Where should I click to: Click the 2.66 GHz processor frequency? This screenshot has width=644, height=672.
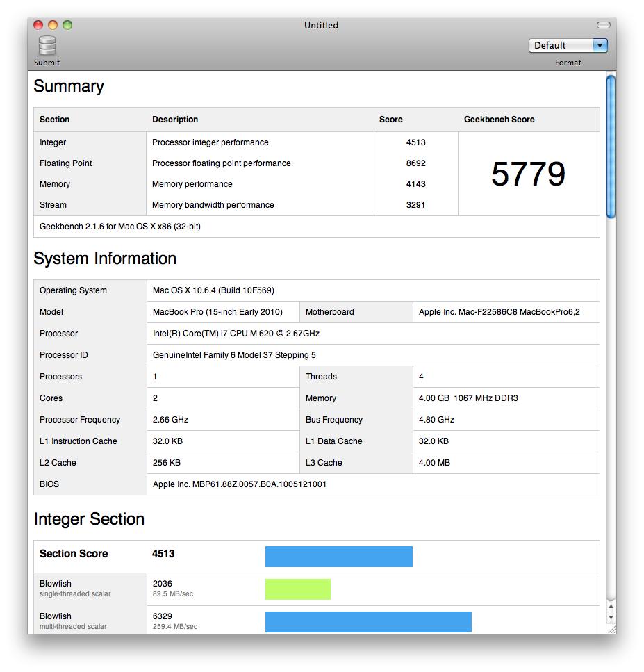(x=170, y=420)
